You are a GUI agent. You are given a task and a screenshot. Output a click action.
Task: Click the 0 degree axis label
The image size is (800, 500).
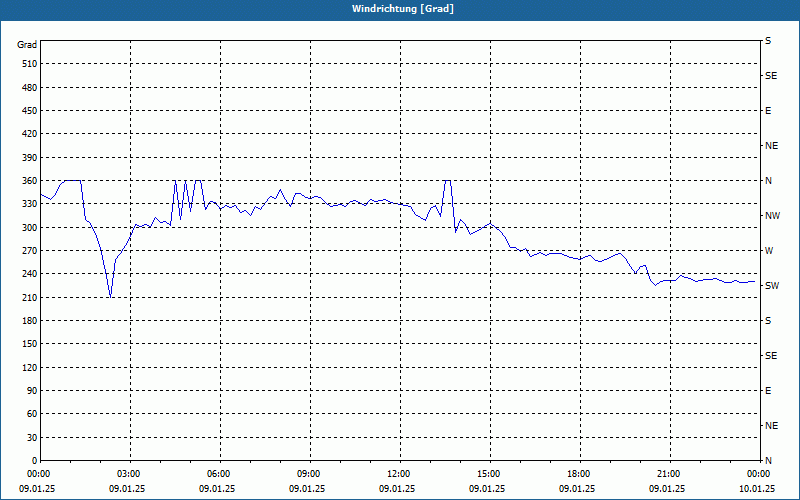(x=35, y=461)
